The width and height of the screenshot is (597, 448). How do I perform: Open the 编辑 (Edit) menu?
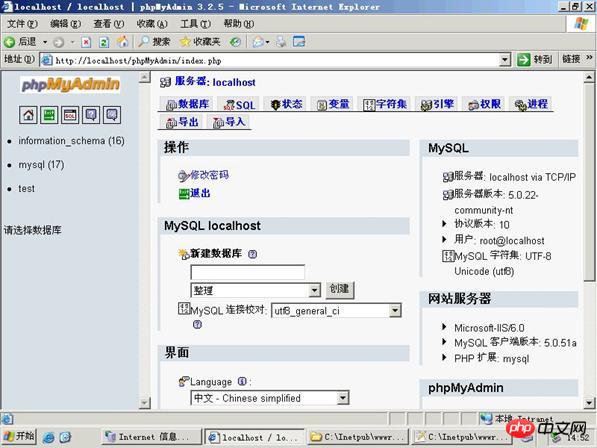pos(65,24)
